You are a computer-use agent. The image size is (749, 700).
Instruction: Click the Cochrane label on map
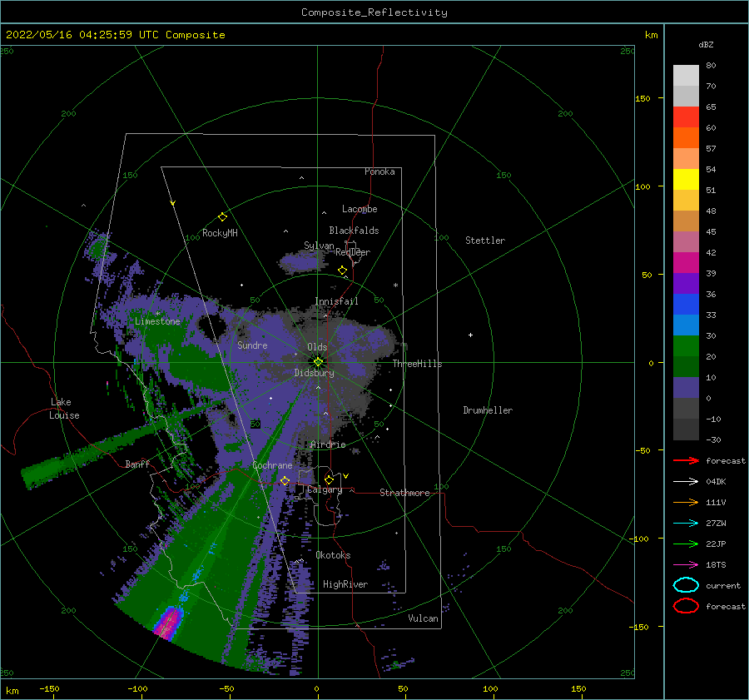(x=272, y=465)
